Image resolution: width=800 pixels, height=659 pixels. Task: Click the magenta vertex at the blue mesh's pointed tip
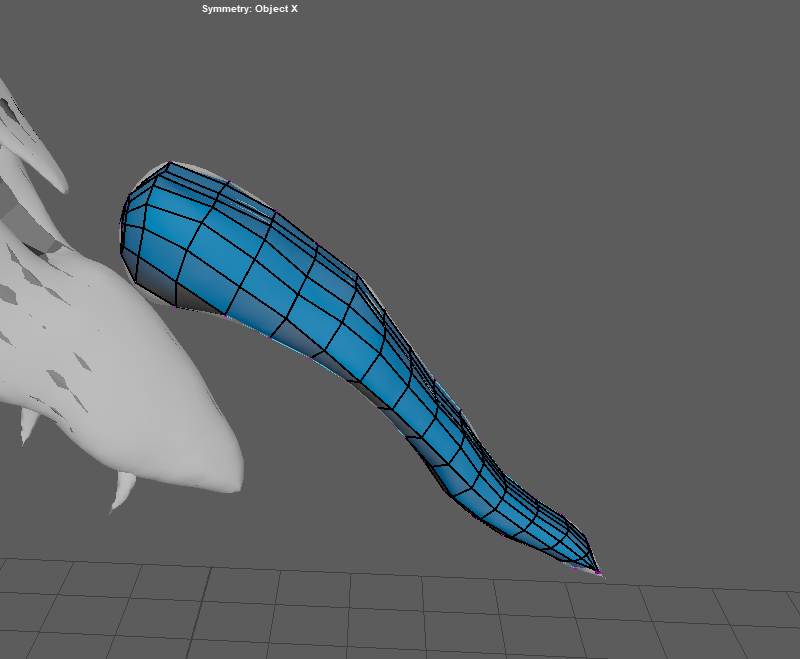point(598,572)
